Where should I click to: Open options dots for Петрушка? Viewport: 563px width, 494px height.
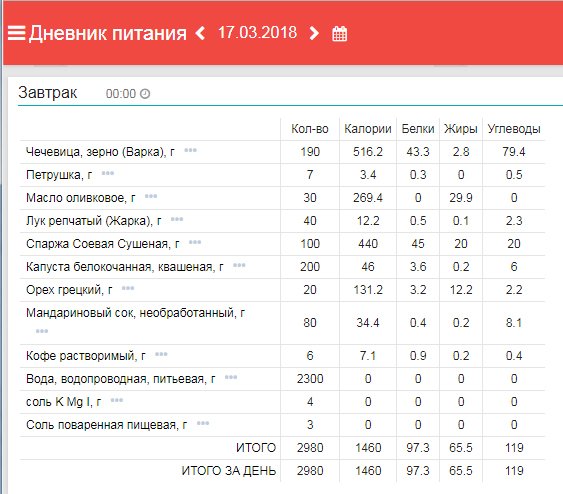[x=108, y=173]
